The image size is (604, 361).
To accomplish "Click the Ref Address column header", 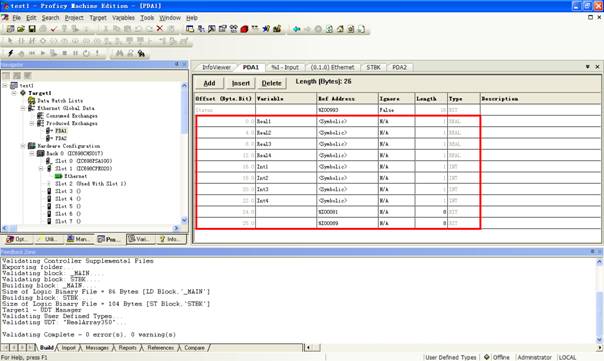I will (x=347, y=99).
